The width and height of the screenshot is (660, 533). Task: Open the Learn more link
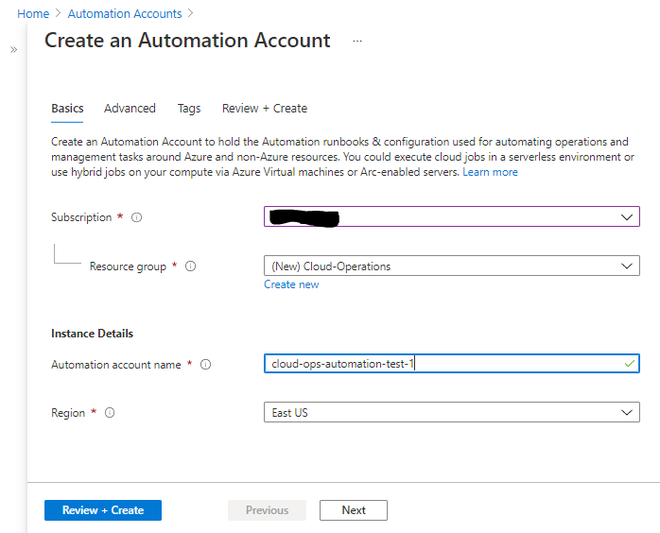pos(490,172)
